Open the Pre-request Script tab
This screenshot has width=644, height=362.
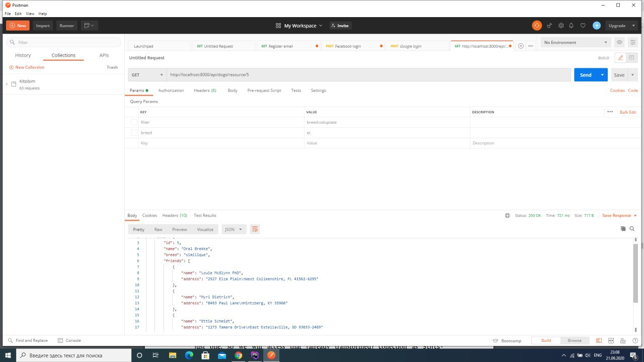(264, 90)
